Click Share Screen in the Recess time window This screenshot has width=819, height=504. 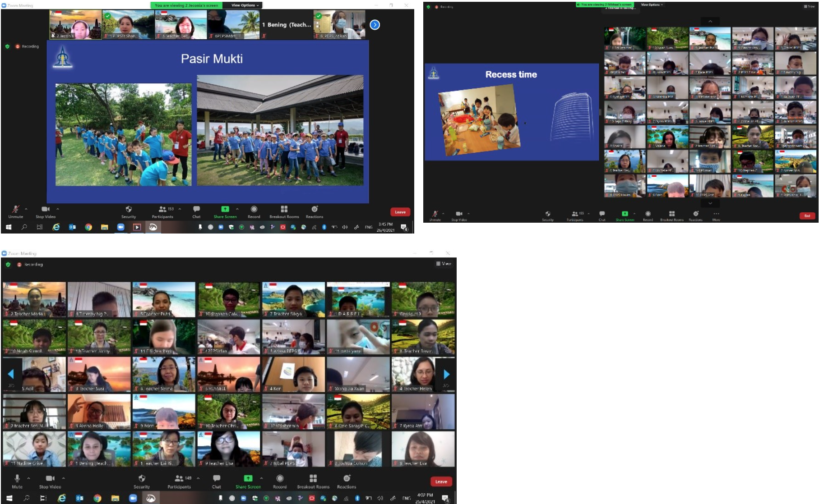625,215
